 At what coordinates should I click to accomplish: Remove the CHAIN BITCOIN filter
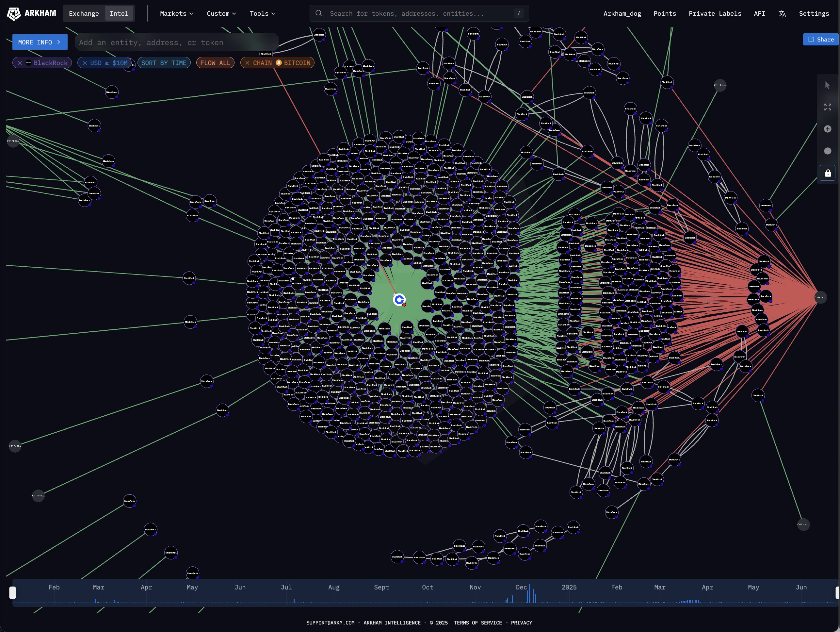(x=247, y=63)
